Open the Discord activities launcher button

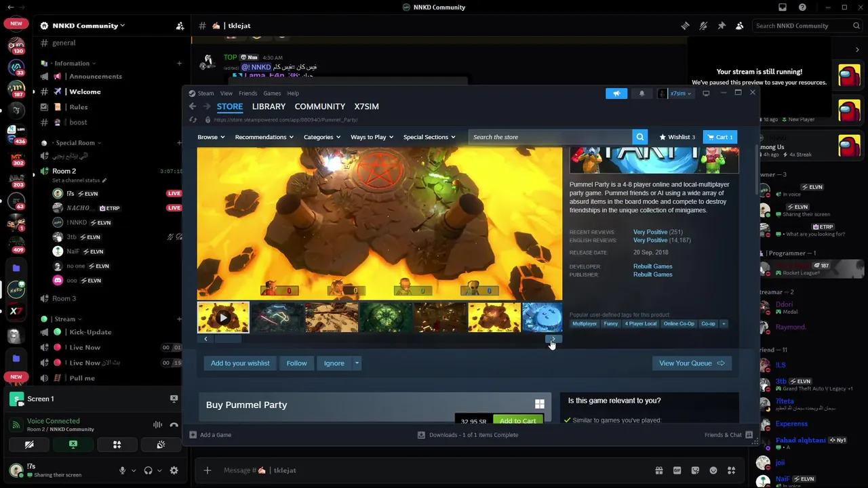(117, 445)
